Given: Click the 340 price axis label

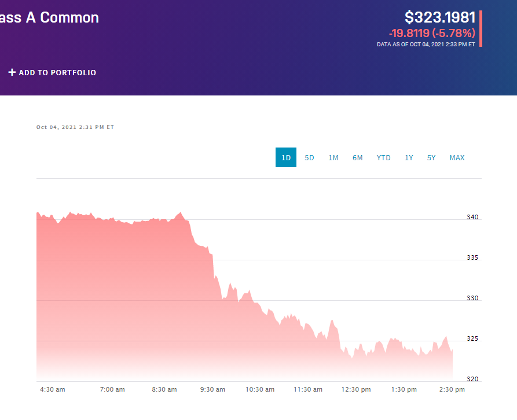Looking at the screenshot, I should click(472, 218).
